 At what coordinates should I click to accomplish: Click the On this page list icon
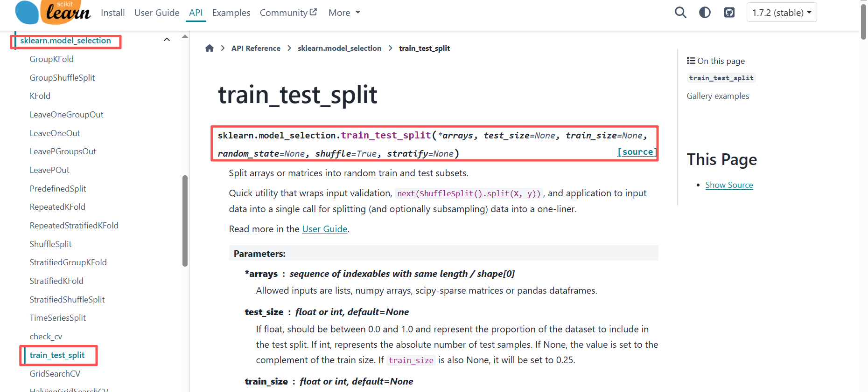691,61
